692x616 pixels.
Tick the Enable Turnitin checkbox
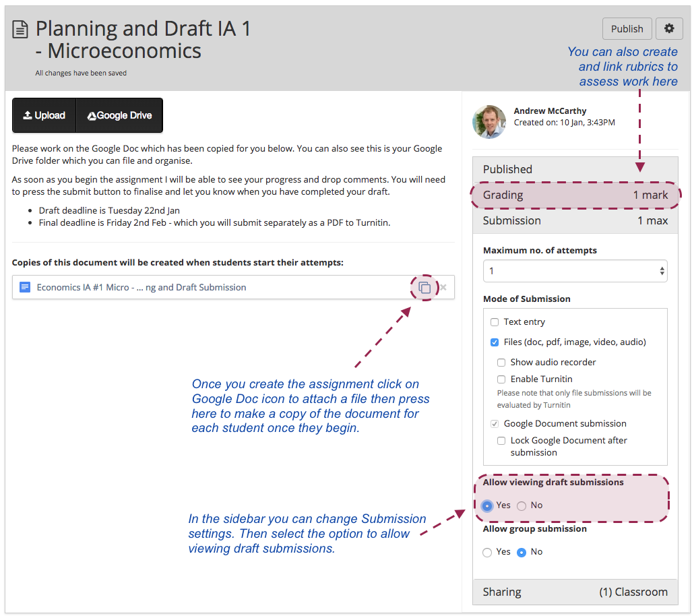(x=501, y=379)
